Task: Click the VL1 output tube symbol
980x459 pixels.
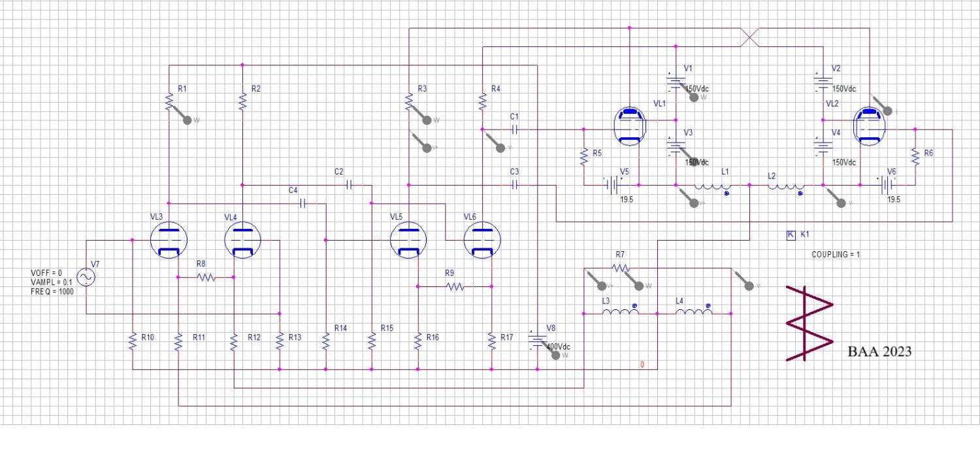Action: (x=630, y=127)
